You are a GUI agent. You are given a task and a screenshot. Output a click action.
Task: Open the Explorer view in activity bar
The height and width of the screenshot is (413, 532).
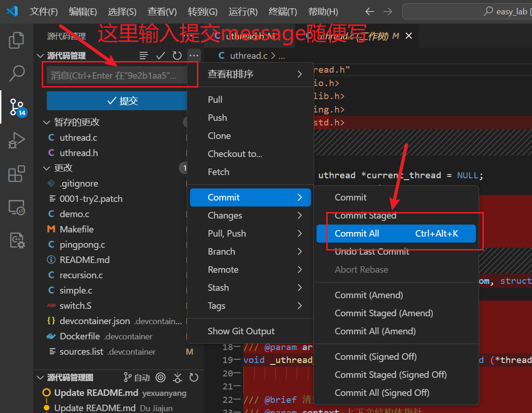(x=16, y=40)
